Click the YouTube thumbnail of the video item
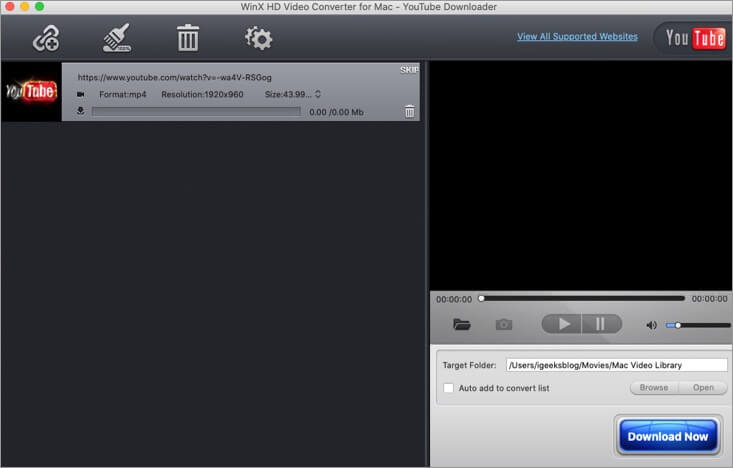This screenshot has width=733, height=468. [x=31, y=92]
